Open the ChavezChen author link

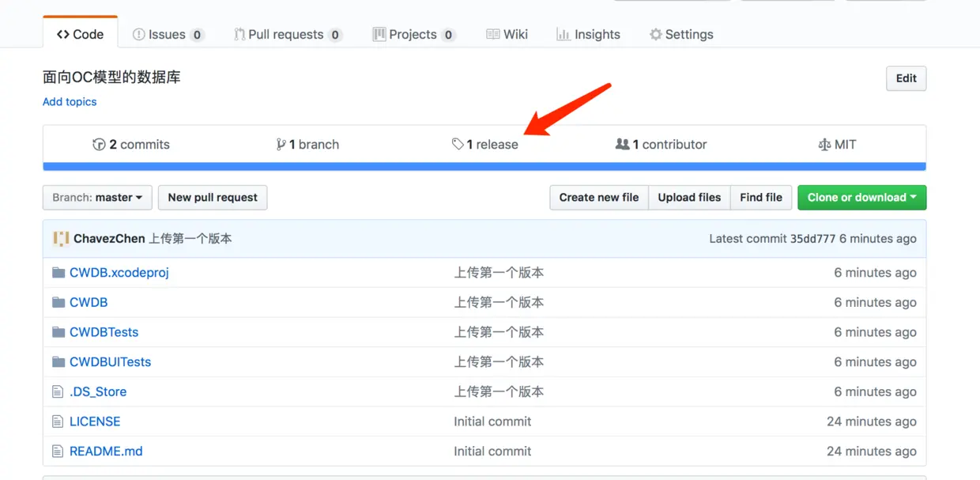click(109, 239)
